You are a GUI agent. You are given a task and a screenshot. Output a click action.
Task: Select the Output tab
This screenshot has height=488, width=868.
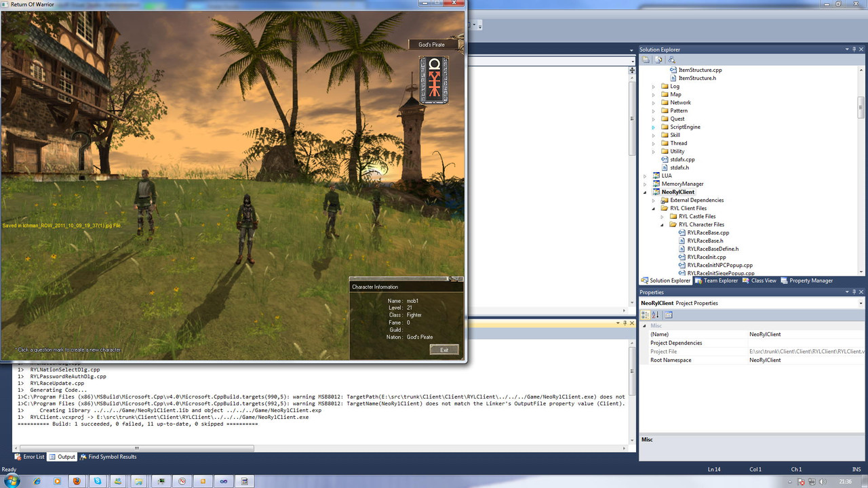pyautogui.click(x=62, y=457)
